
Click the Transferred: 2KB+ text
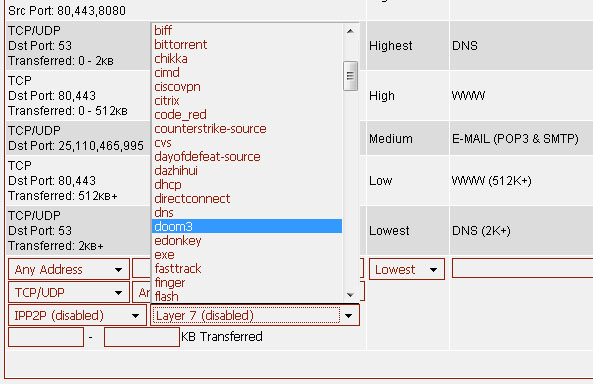pyautogui.click(x=56, y=246)
